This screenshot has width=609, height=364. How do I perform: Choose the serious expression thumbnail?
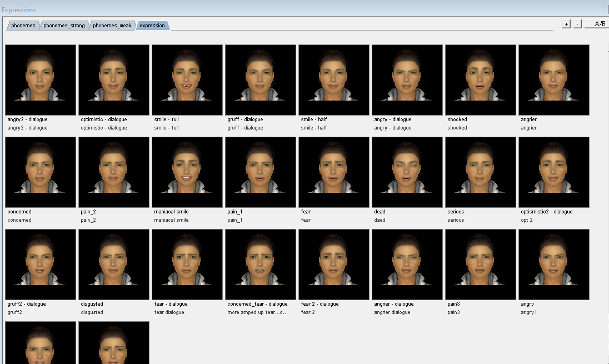coord(481,172)
